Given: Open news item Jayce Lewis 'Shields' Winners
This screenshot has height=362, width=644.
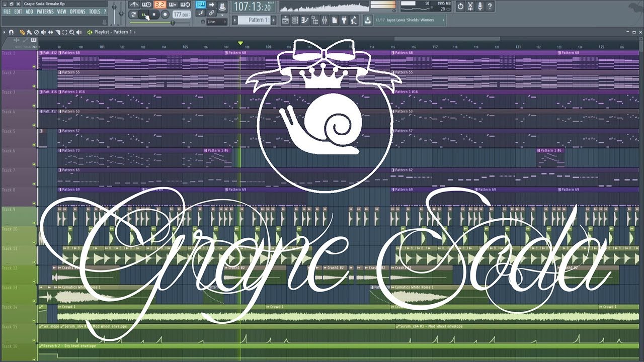Looking at the screenshot, I should [x=411, y=20].
